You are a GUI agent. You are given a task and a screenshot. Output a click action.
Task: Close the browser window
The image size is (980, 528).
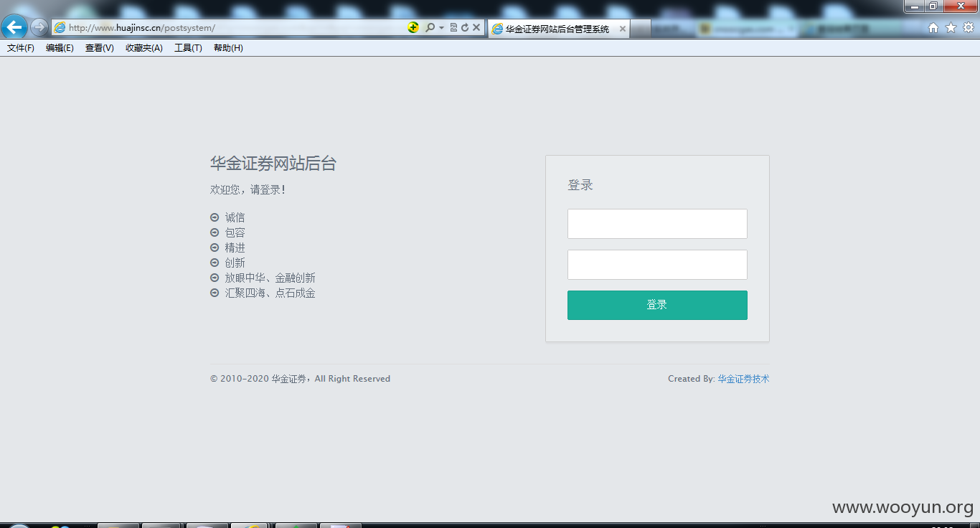961,6
